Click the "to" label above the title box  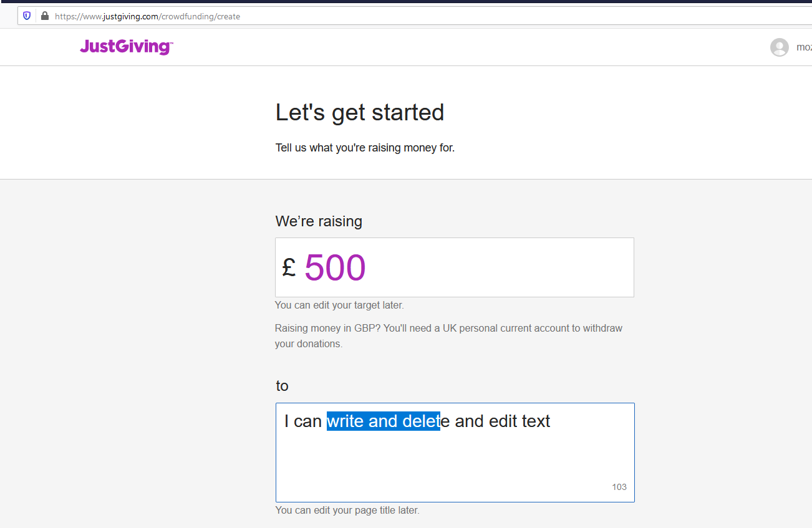click(282, 386)
